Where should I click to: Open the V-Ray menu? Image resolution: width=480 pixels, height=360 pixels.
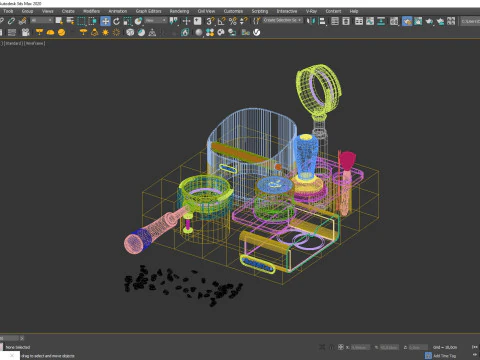pos(311,11)
